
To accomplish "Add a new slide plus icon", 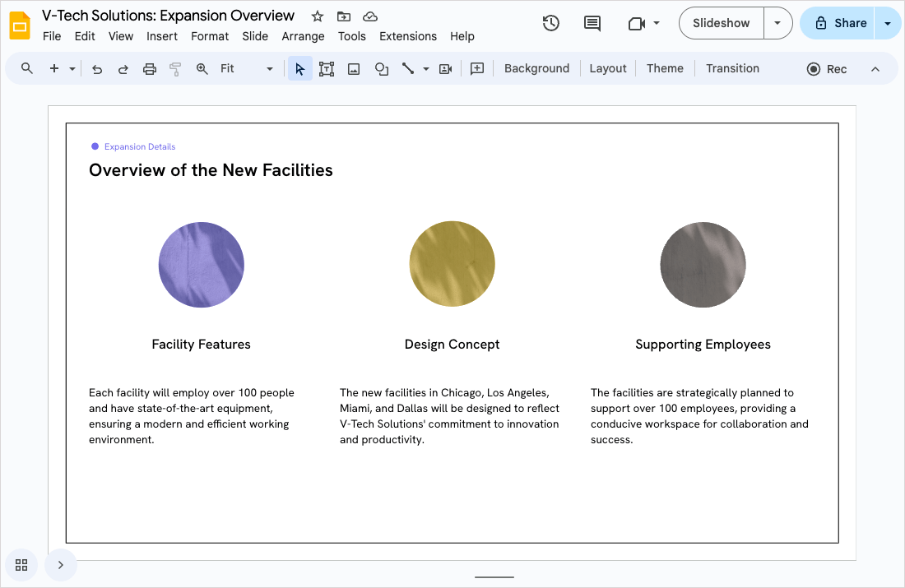I will click(x=54, y=68).
